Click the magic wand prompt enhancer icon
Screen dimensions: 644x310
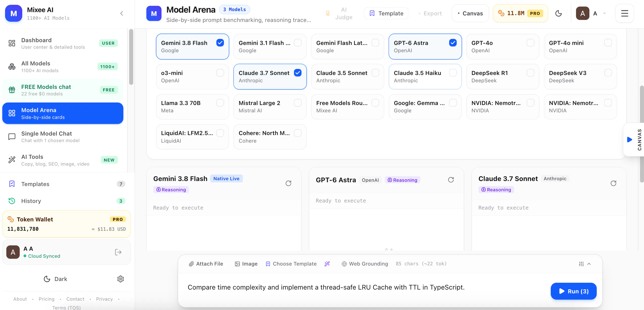point(327,264)
